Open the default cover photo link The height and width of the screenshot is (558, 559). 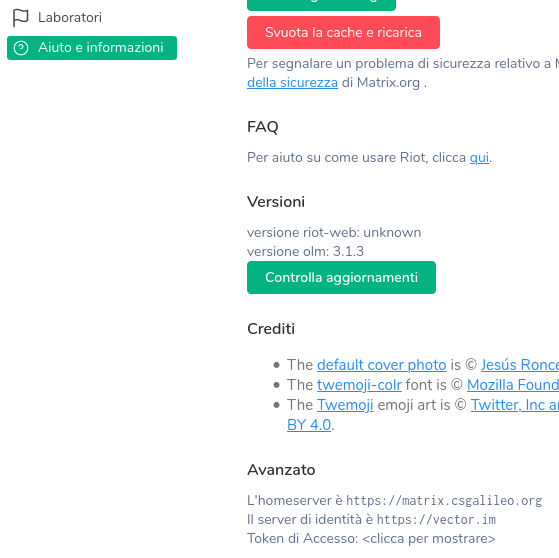(381, 365)
